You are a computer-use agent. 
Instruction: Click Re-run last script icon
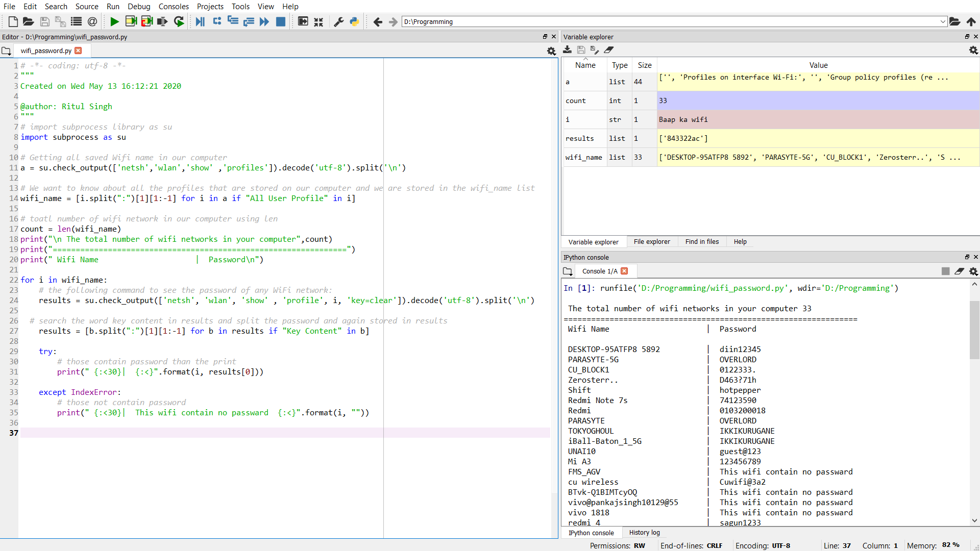[179, 21]
